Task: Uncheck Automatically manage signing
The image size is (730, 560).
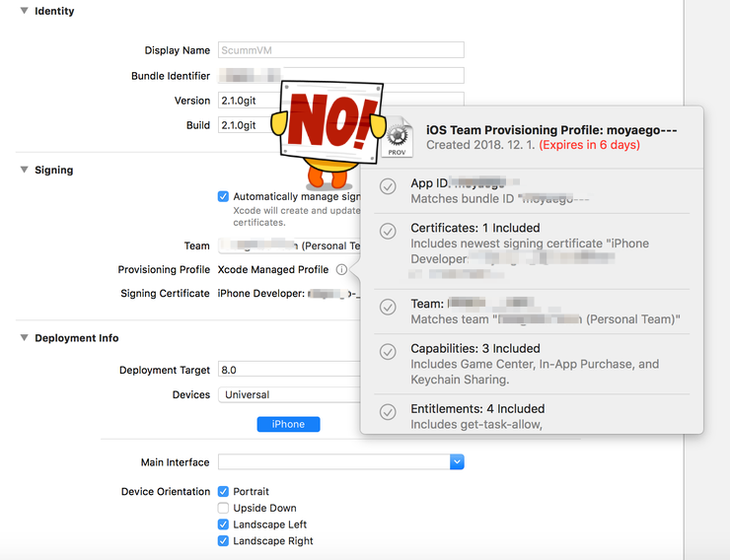Action: coord(224,196)
